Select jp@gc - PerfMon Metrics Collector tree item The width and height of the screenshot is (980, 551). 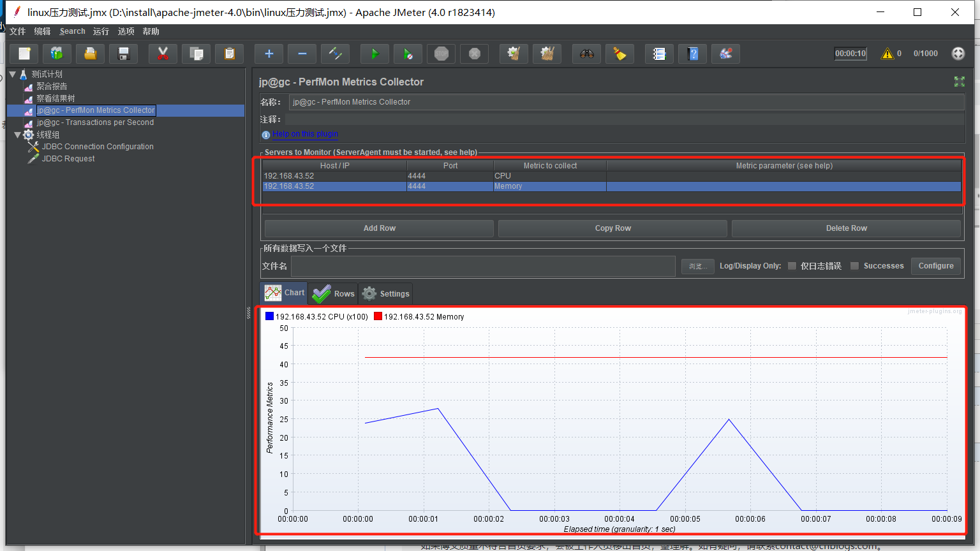(x=96, y=110)
